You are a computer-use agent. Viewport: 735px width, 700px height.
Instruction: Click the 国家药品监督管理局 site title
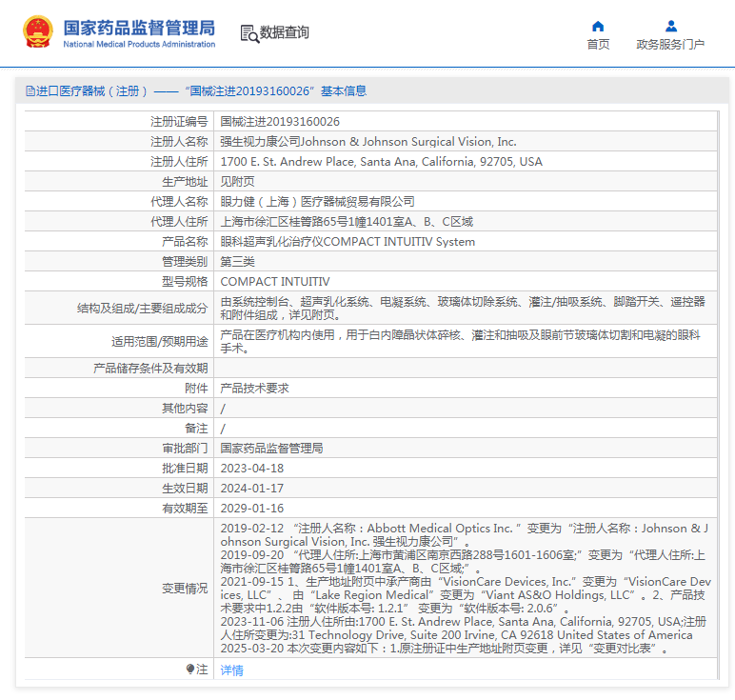point(139,28)
